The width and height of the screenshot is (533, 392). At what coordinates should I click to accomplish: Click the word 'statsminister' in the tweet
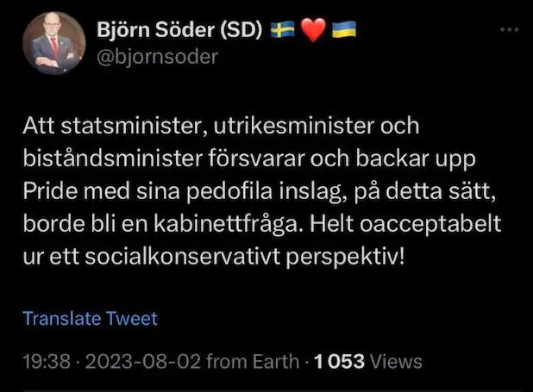tap(128, 126)
